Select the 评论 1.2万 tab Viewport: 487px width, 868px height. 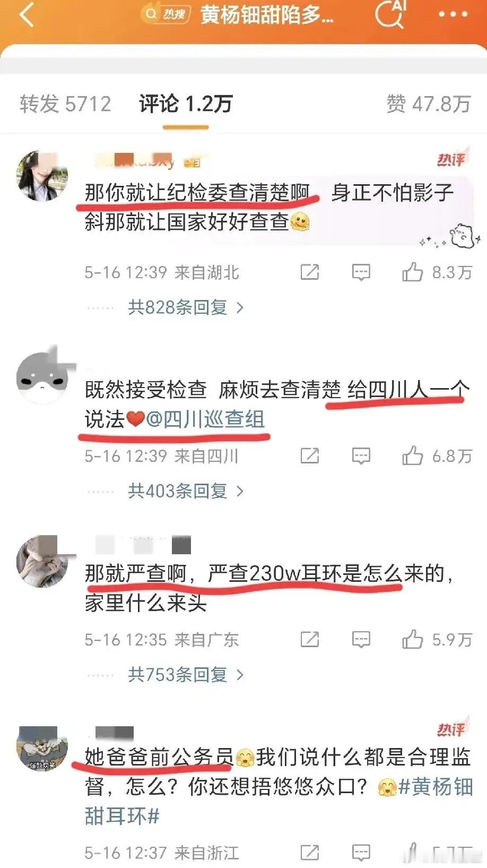coord(186,104)
